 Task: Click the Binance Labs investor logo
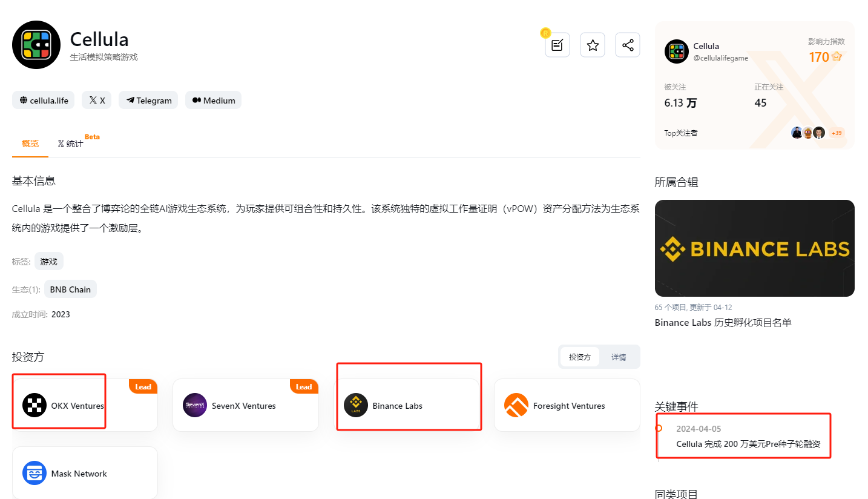pos(356,405)
